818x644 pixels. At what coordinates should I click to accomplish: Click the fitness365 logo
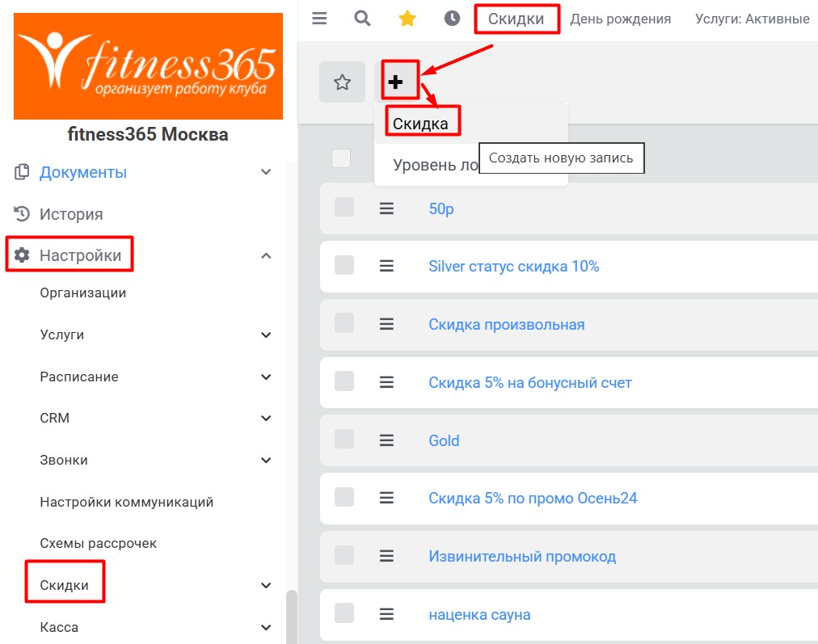(x=148, y=66)
